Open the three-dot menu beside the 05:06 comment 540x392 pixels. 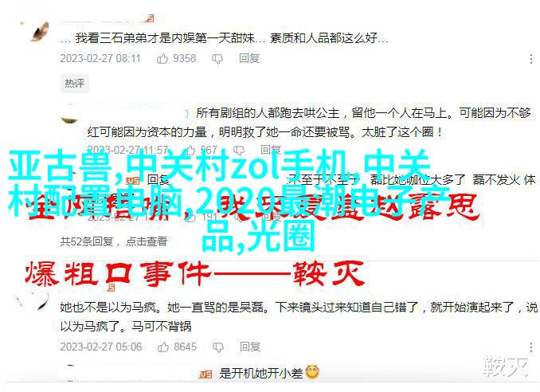(531, 347)
